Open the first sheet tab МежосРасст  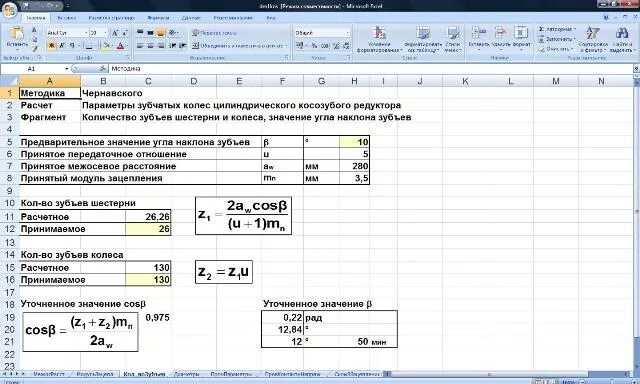[x=49, y=374]
